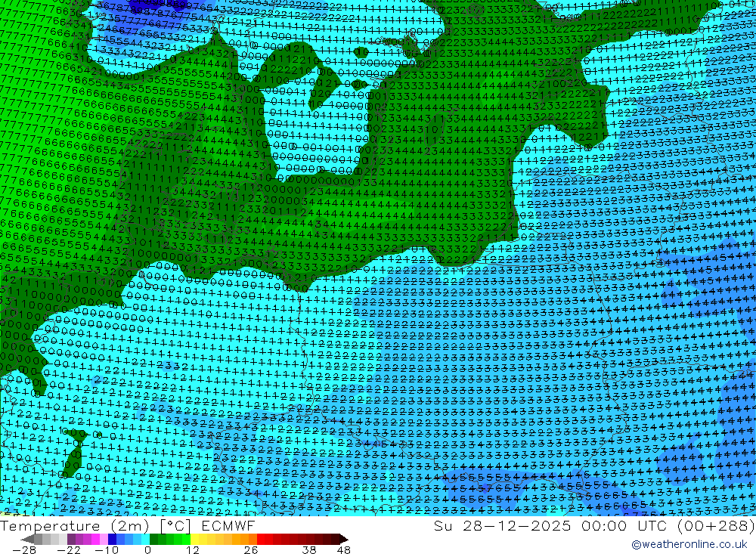Click the '-22' legend label
This screenshot has width=756, height=554.
(69, 549)
